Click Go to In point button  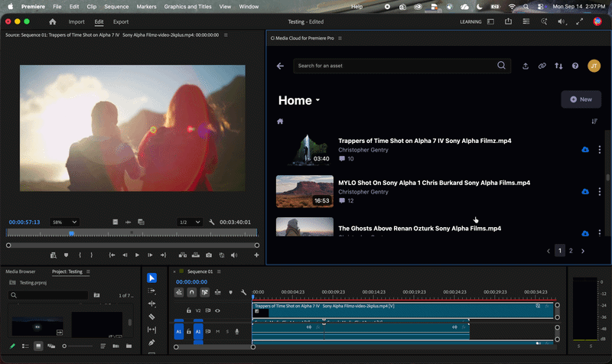[x=112, y=255]
